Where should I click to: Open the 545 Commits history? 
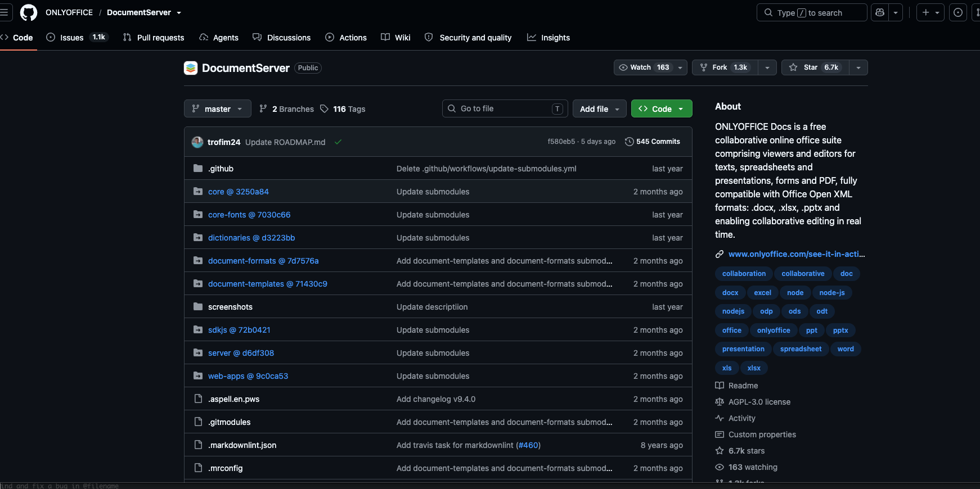click(x=653, y=142)
